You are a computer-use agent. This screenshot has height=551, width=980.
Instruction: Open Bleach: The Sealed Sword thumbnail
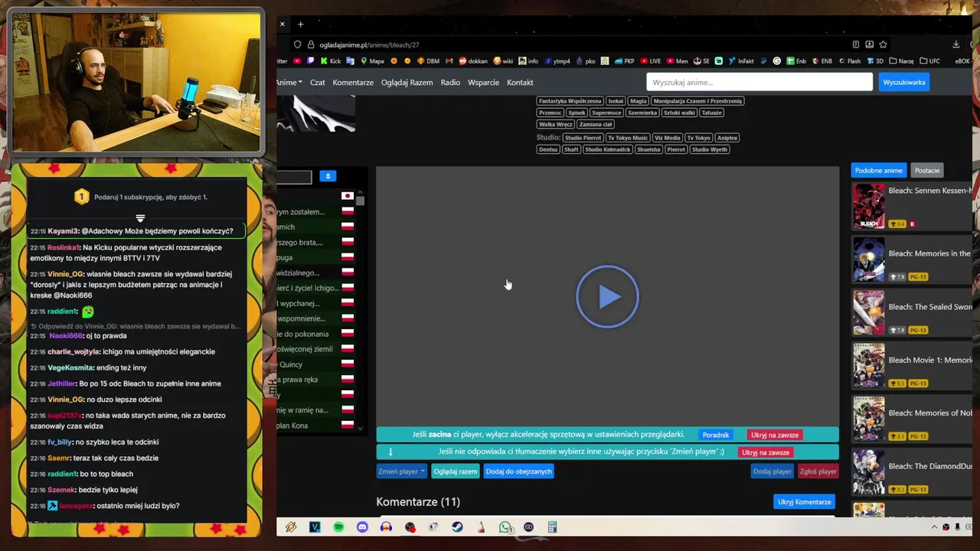pos(869,312)
